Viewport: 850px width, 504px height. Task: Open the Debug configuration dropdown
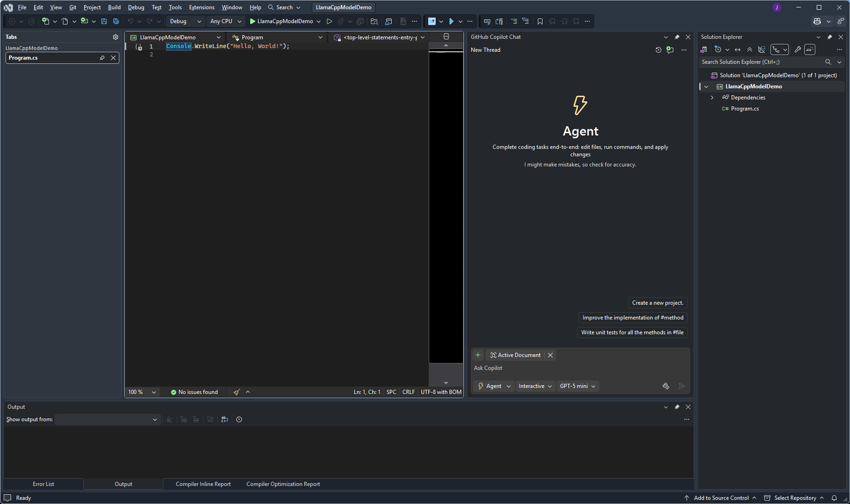click(185, 21)
